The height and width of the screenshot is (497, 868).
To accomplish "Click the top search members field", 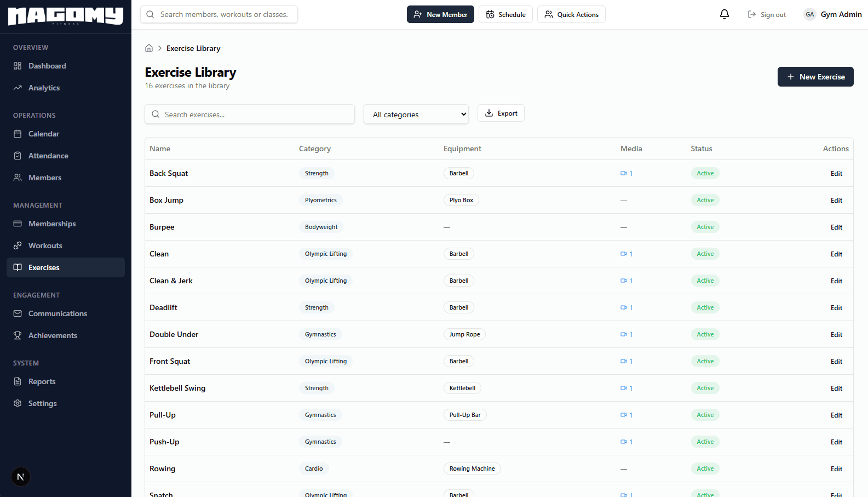I will pyautogui.click(x=219, y=14).
